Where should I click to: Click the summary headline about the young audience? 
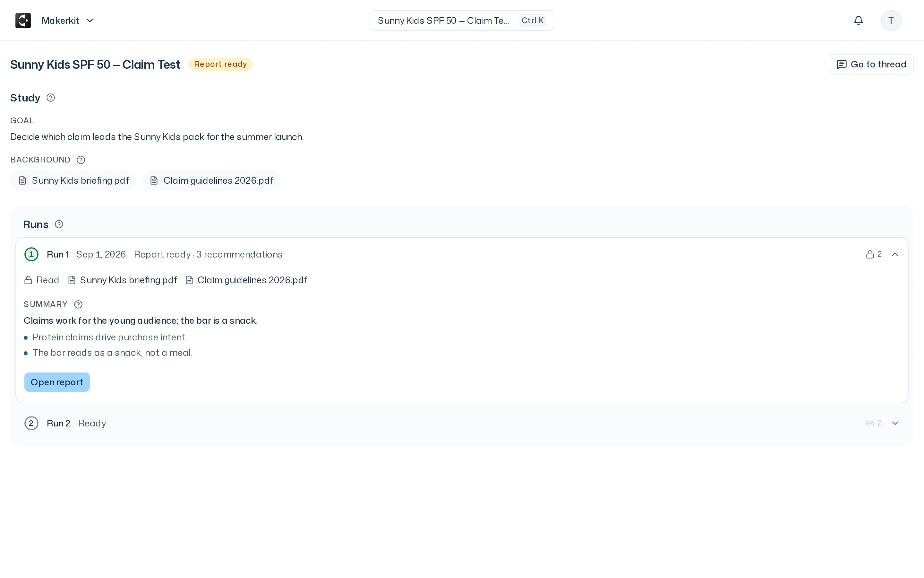[141, 321]
